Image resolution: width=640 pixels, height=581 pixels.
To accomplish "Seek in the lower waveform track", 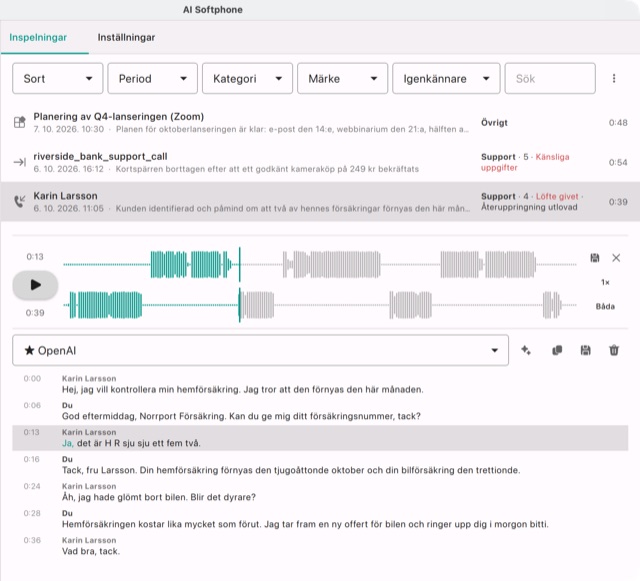I will click(320, 305).
